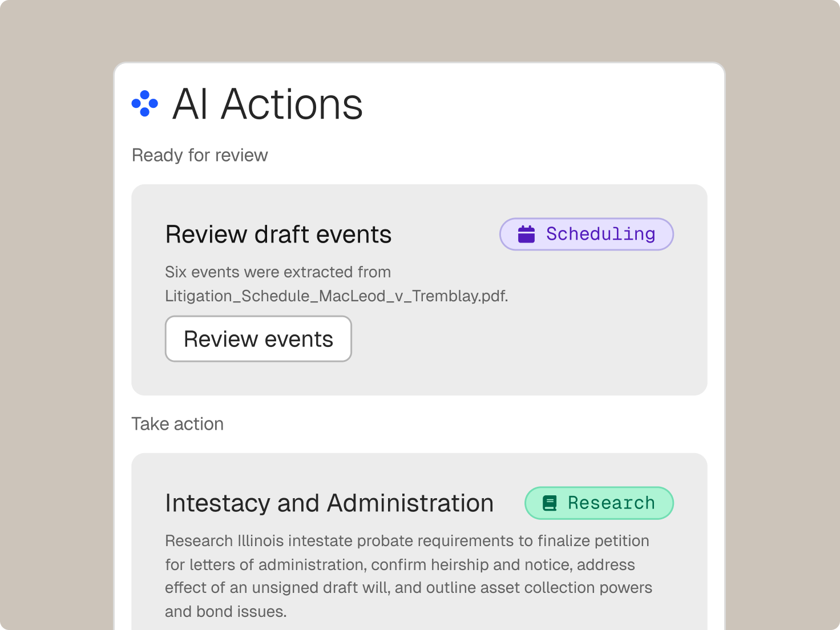Click the 'Research Illinois intestate probate requirements' description
840x630 pixels.
409,576
